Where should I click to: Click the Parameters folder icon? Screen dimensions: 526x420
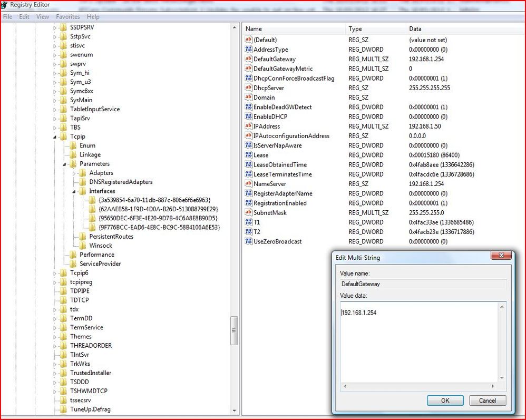[x=73, y=164]
